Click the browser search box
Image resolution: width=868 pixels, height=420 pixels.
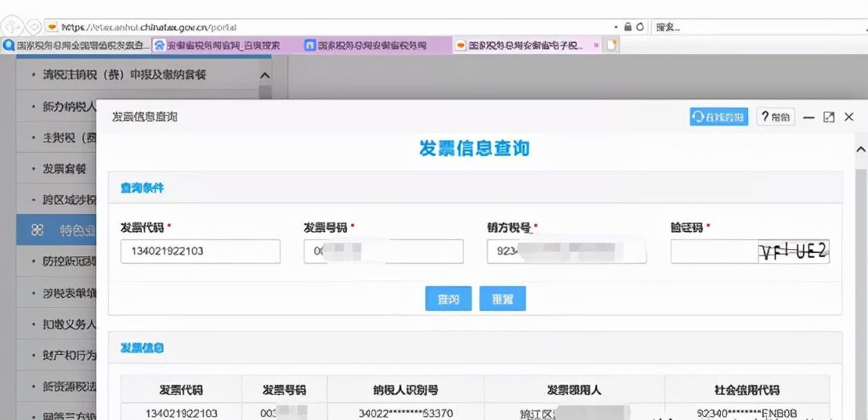click(758, 27)
